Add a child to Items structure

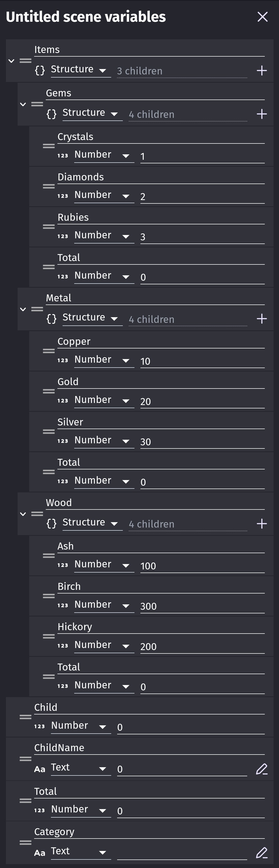[261, 71]
